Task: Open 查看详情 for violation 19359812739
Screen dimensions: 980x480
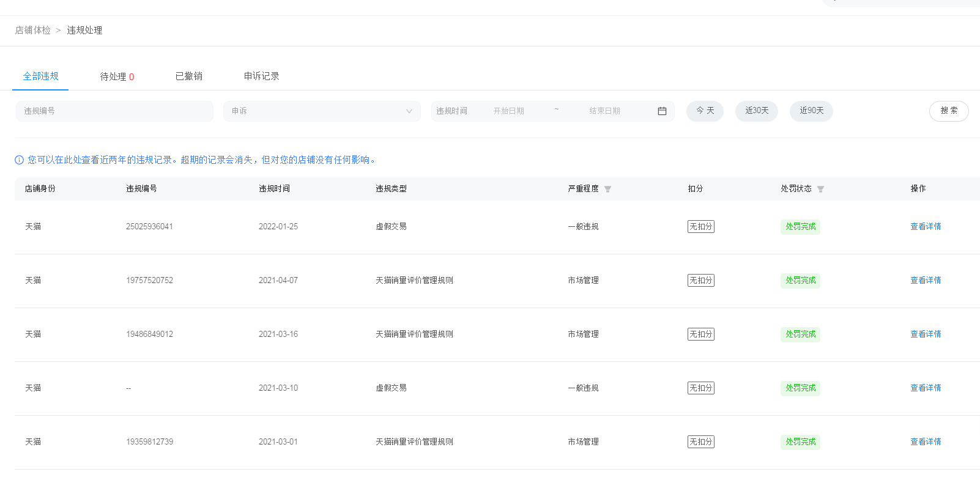Action: (x=925, y=442)
